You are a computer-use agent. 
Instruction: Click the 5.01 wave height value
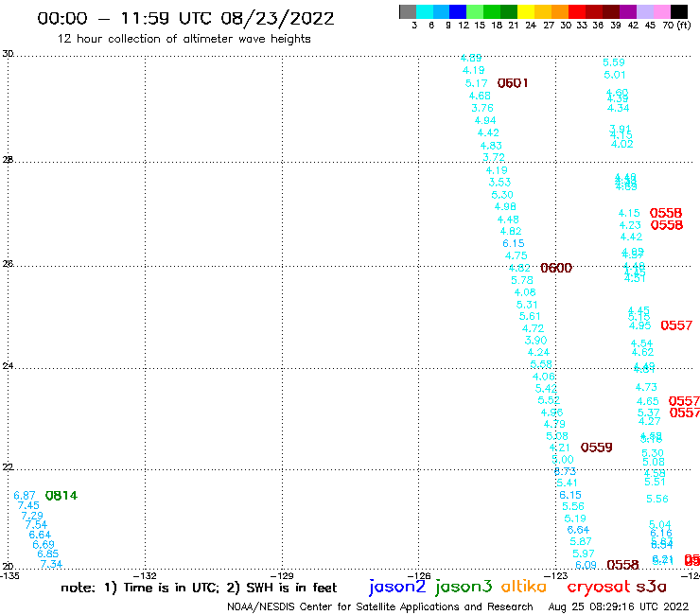pos(615,75)
